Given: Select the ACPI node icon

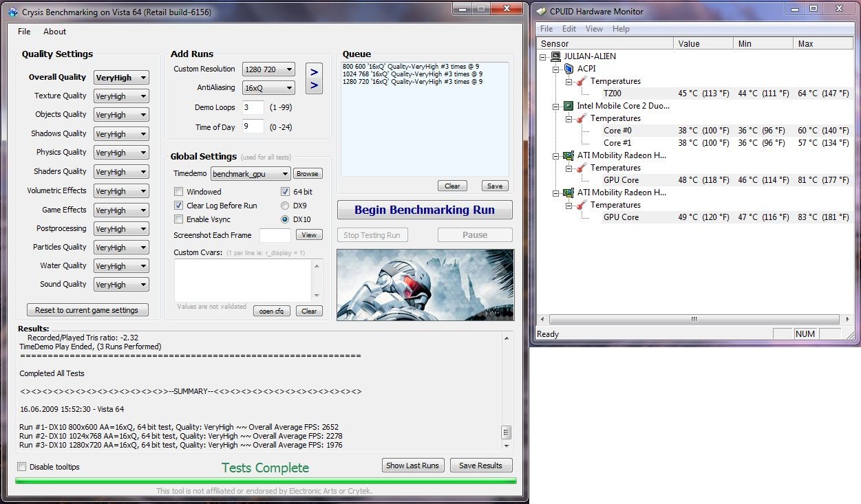Looking at the screenshot, I should tap(568, 69).
